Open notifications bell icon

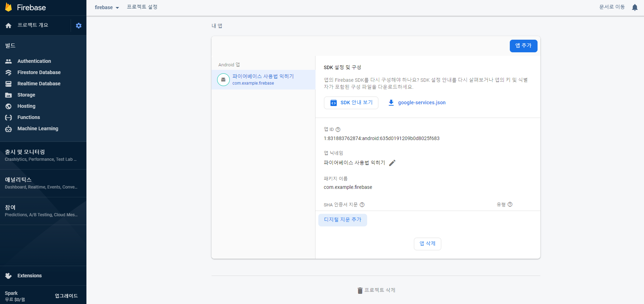(635, 7)
